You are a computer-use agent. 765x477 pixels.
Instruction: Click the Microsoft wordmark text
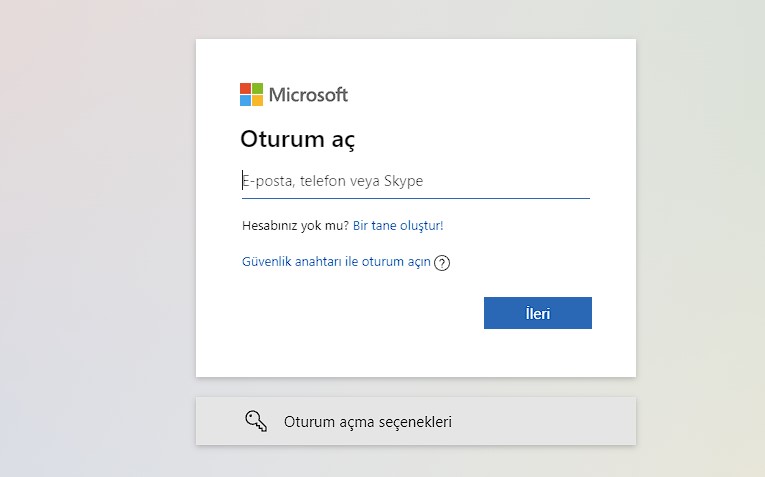coord(308,95)
